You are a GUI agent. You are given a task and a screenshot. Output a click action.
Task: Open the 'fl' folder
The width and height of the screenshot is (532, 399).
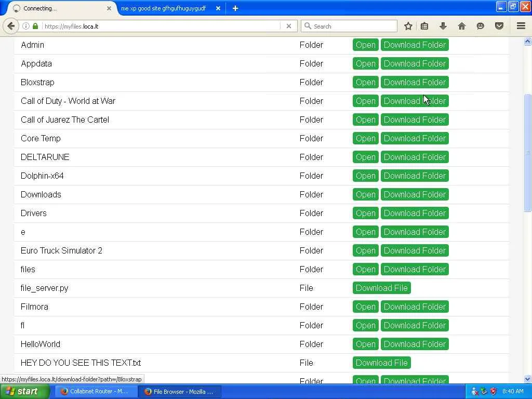pyautogui.click(x=365, y=325)
